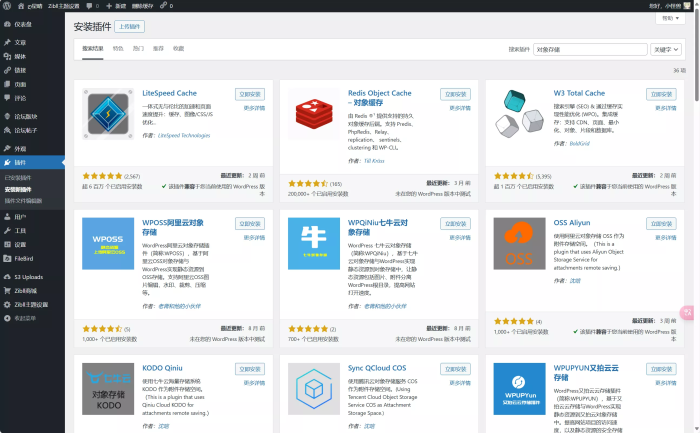The width and height of the screenshot is (700, 433).
Task: Click the plugin search input field
Action: pos(590,48)
